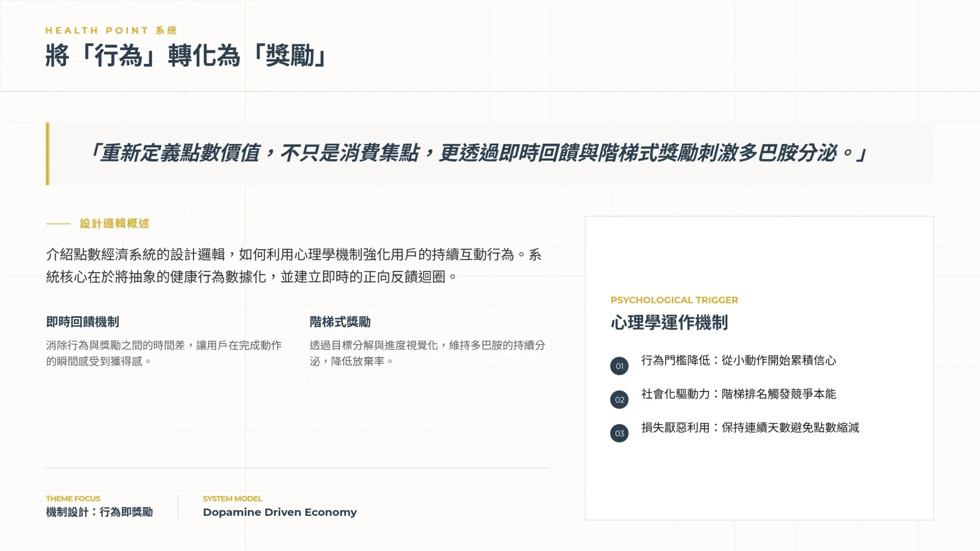Click the 01 numbered circle badge

[619, 366]
